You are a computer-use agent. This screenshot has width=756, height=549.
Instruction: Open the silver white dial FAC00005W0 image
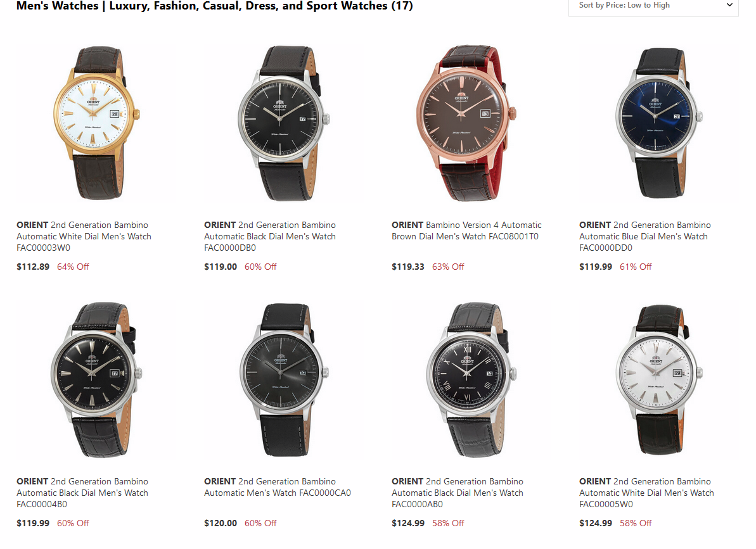658,379
